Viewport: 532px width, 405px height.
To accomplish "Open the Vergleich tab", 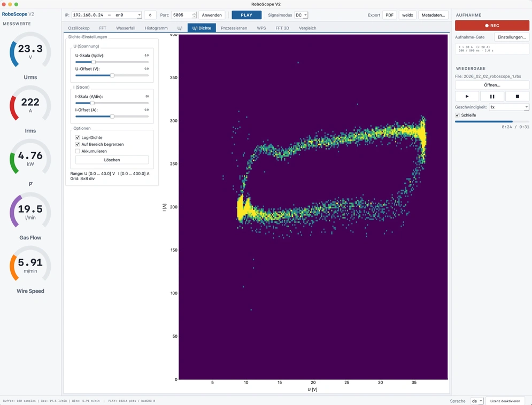I will [x=307, y=28].
